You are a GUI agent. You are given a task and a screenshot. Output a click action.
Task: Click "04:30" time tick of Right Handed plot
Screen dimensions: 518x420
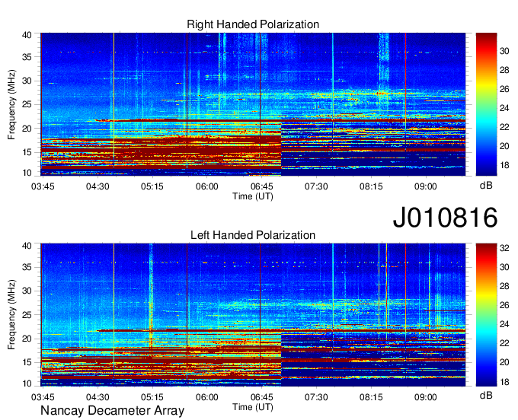point(98,186)
